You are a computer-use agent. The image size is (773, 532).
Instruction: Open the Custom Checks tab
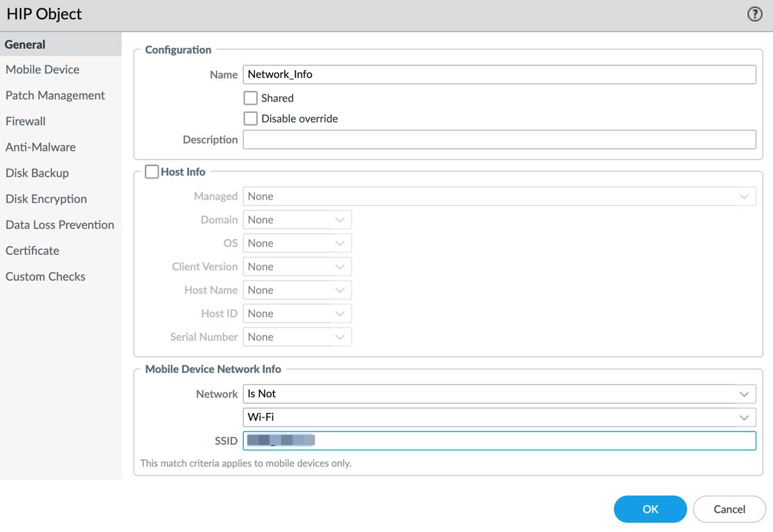(45, 277)
